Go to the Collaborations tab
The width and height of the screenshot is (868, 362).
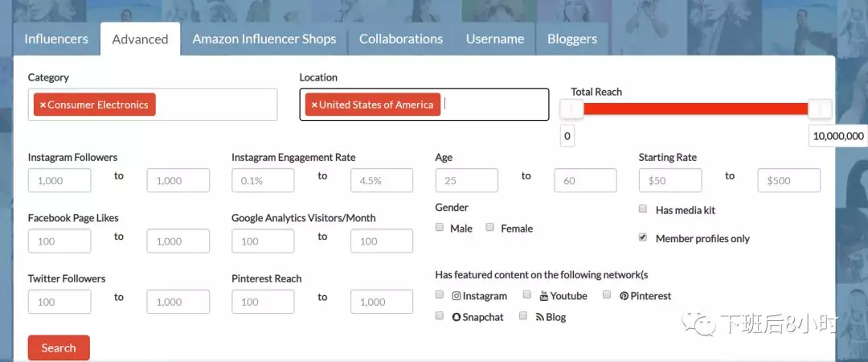pyautogui.click(x=400, y=39)
